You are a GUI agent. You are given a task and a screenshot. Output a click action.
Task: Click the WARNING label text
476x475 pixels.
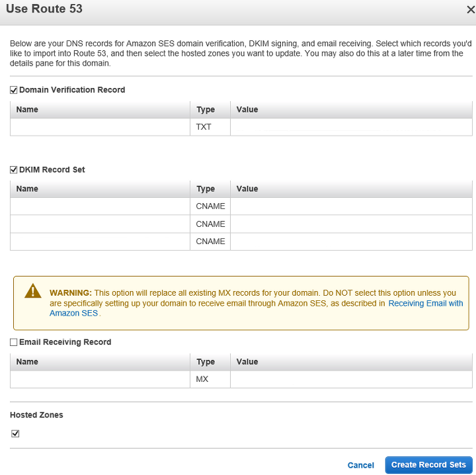click(71, 293)
